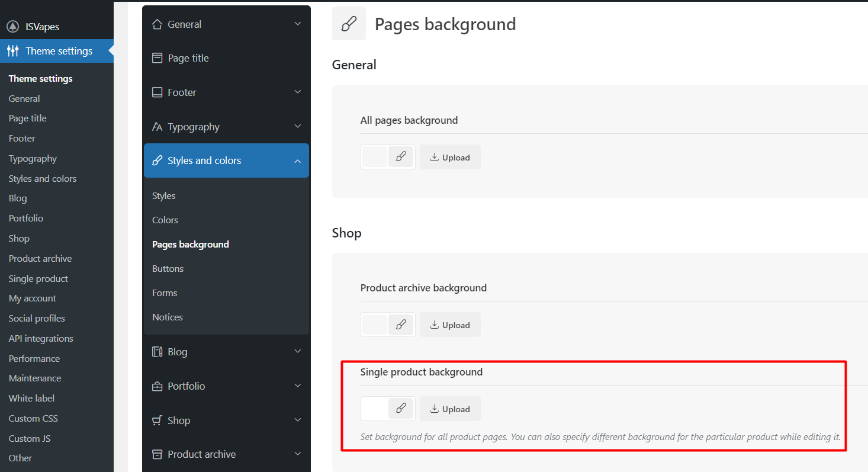The height and width of the screenshot is (472, 868).
Task: Open Custom CSS in admin sidebar
Action: coord(33,419)
